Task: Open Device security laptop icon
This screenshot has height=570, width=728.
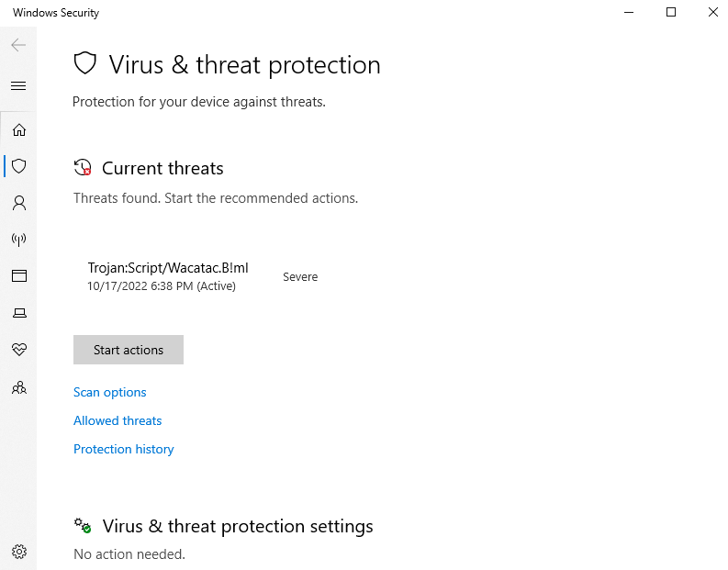Action: point(19,313)
